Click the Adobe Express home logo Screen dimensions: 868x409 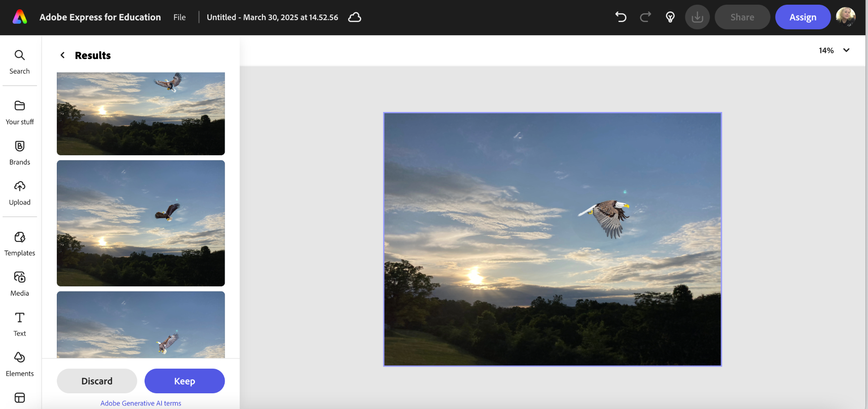20,17
